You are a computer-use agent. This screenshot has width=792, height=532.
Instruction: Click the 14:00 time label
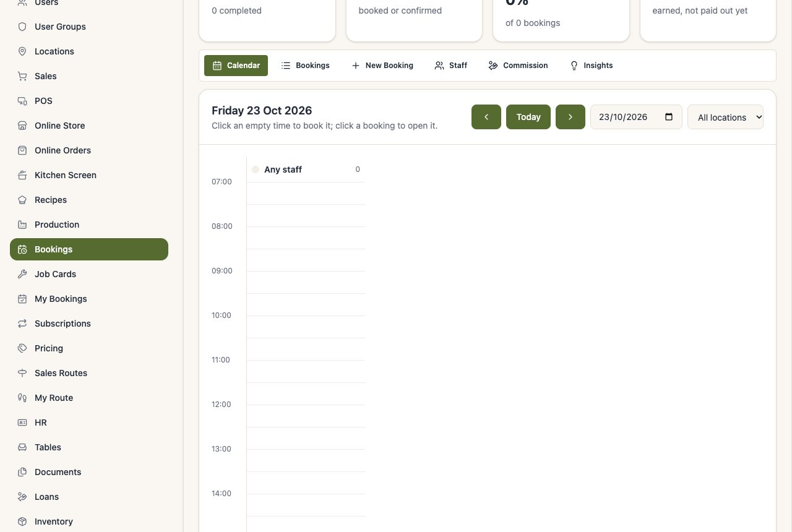(222, 494)
